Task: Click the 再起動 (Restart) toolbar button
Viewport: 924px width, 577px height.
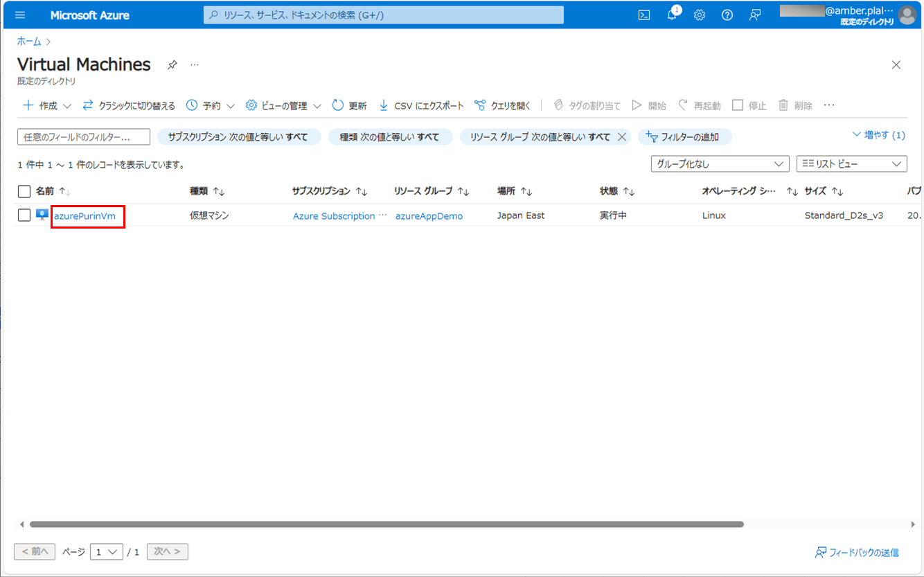Action: (x=699, y=106)
